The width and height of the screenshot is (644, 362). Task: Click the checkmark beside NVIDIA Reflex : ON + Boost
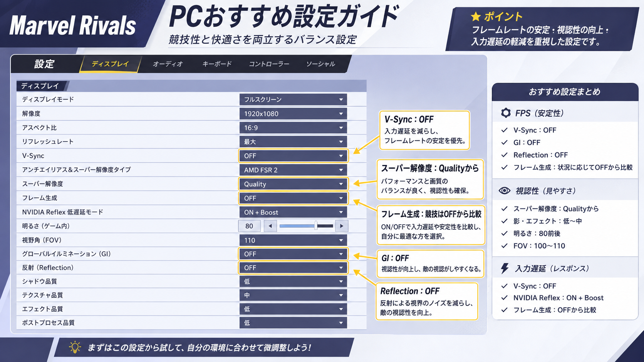click(505, 298)
